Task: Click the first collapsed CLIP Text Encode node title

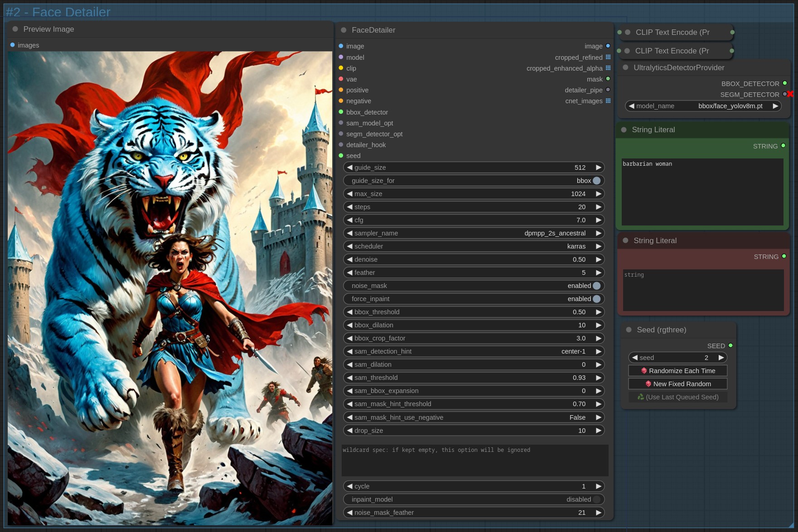Action: 672,32
